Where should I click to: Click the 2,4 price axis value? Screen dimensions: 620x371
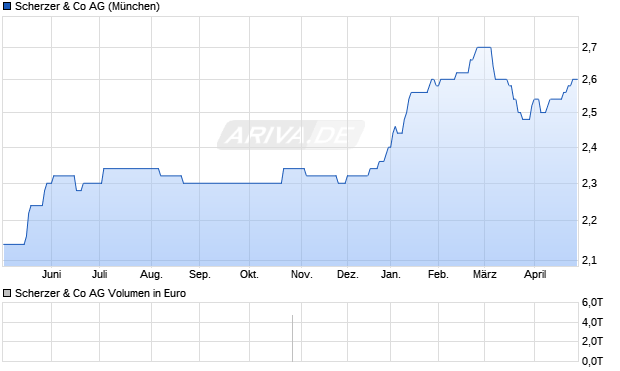(590, 148)
